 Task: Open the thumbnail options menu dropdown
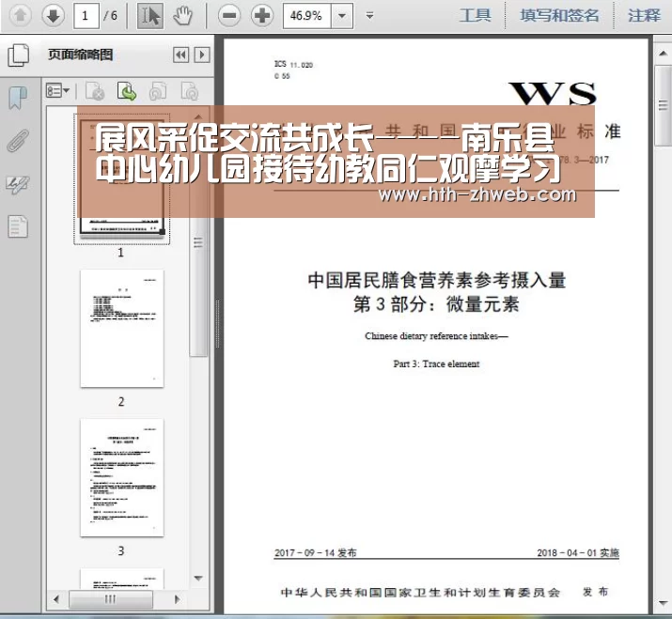(58, 91)
